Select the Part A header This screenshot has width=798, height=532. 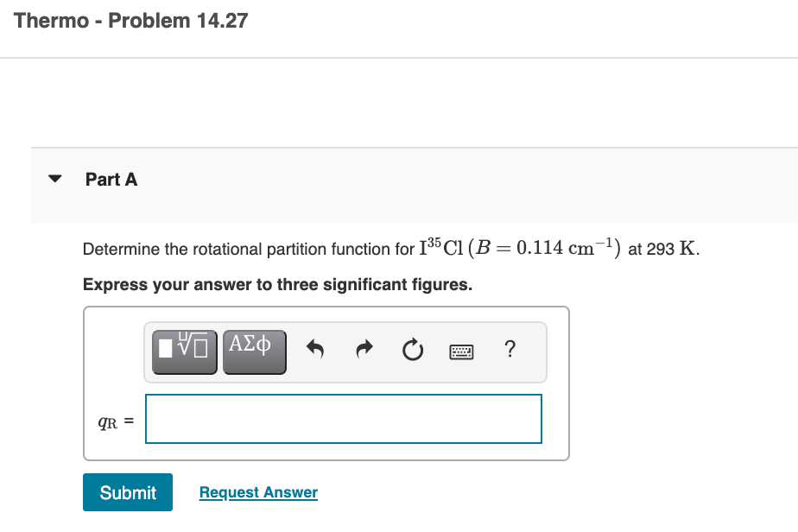pos(111,180)
